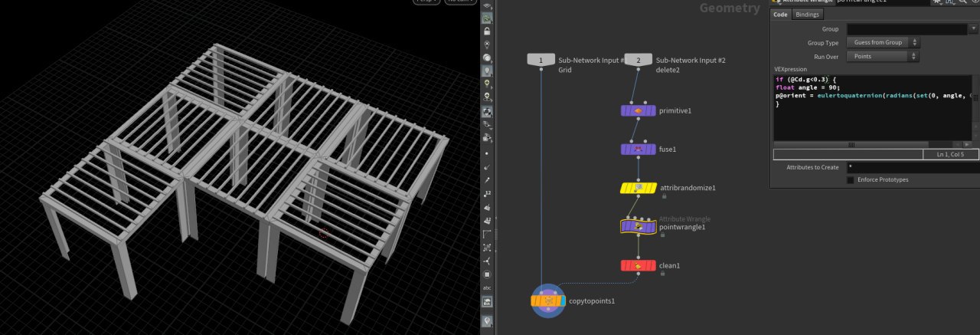
Task: Switch to the Code tab
Action: click(780, 15)
